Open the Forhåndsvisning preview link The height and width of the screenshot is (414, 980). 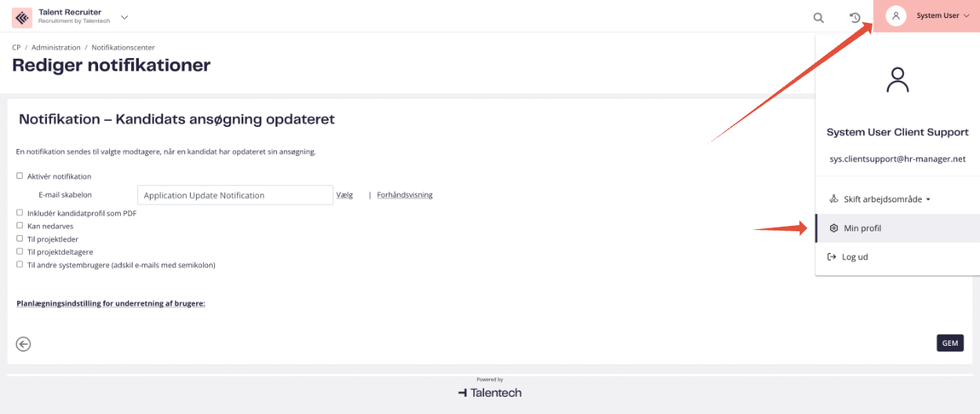pos(405,194)
